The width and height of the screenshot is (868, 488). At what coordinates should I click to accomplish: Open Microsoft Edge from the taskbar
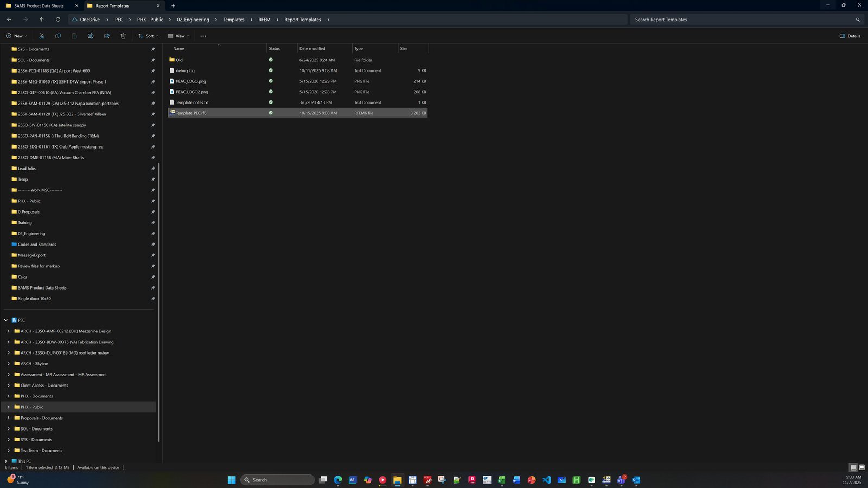(x=338, y=480)
